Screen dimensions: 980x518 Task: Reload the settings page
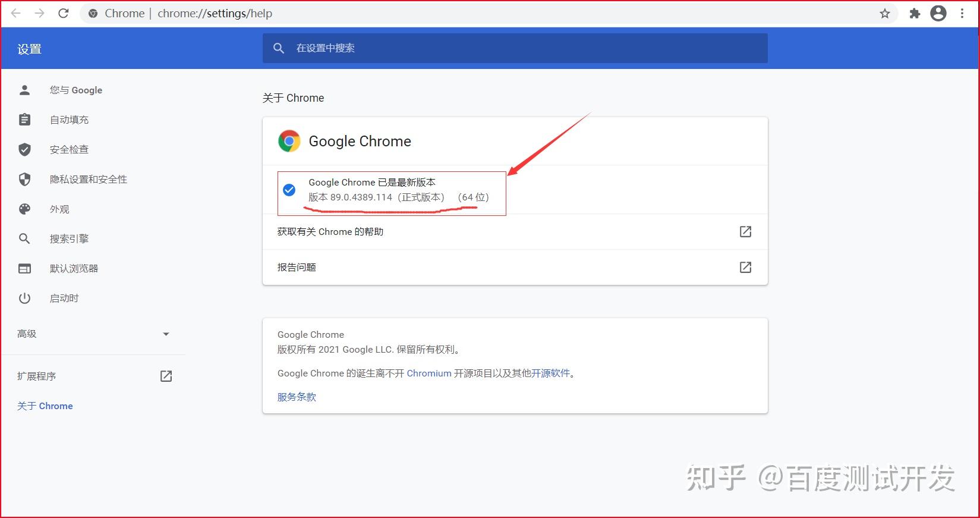click(x=63, y=13)
